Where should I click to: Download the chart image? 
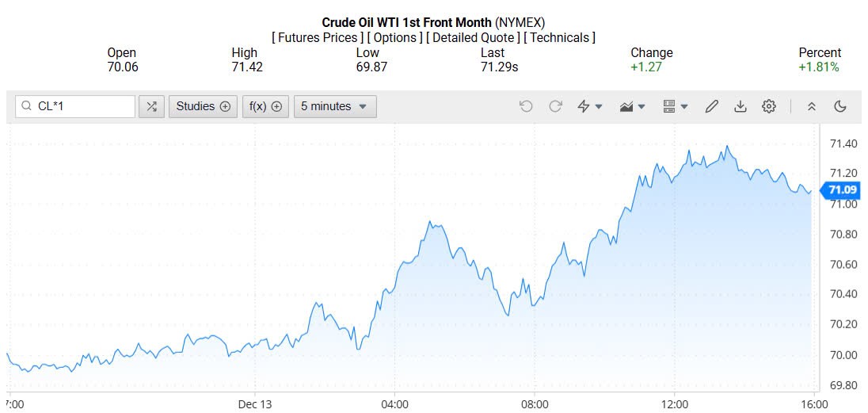point(740,106)
